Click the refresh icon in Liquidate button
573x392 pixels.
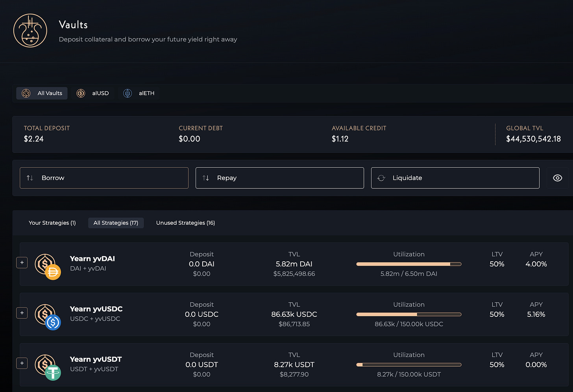click(x=381, y=178)
